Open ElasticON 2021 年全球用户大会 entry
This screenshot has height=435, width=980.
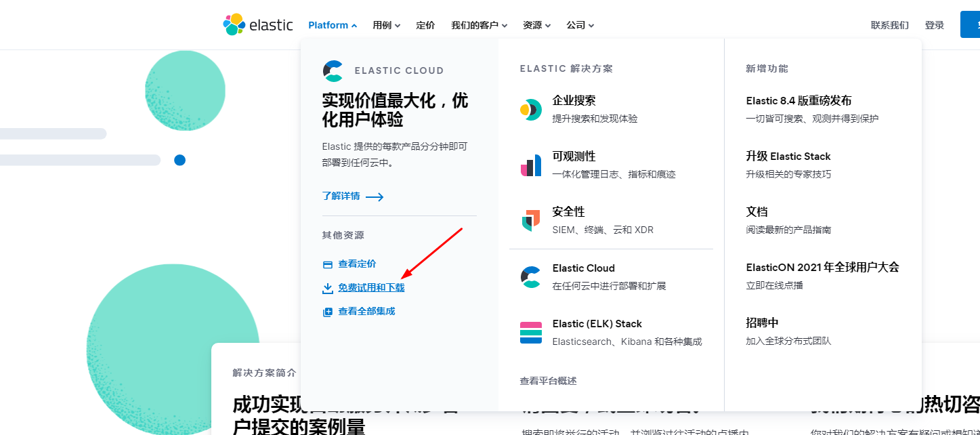pos(823,268)
